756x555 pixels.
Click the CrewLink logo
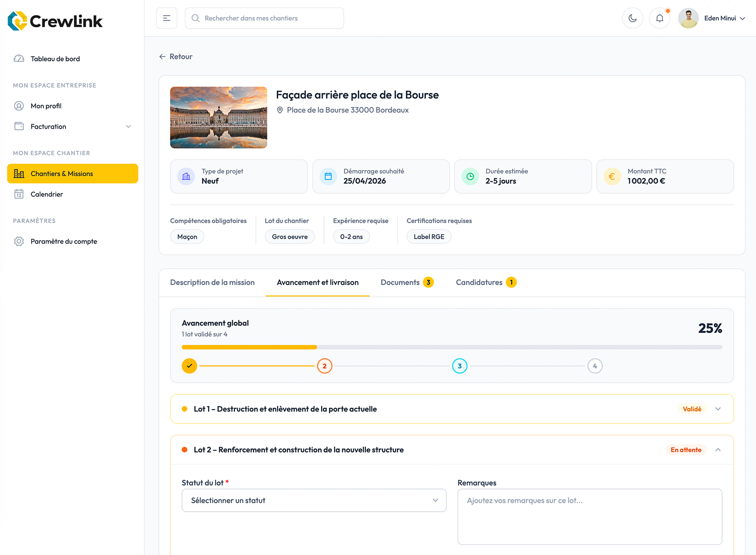55,21
